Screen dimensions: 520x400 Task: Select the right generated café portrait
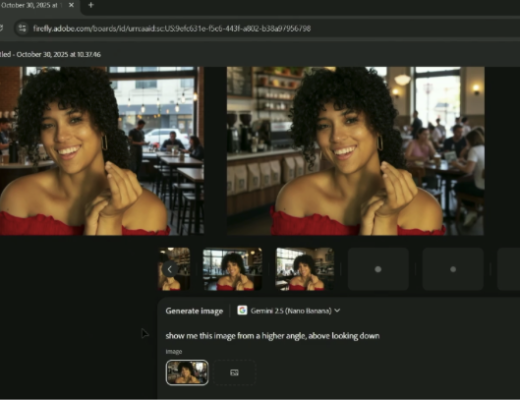[x=355, y=151]
